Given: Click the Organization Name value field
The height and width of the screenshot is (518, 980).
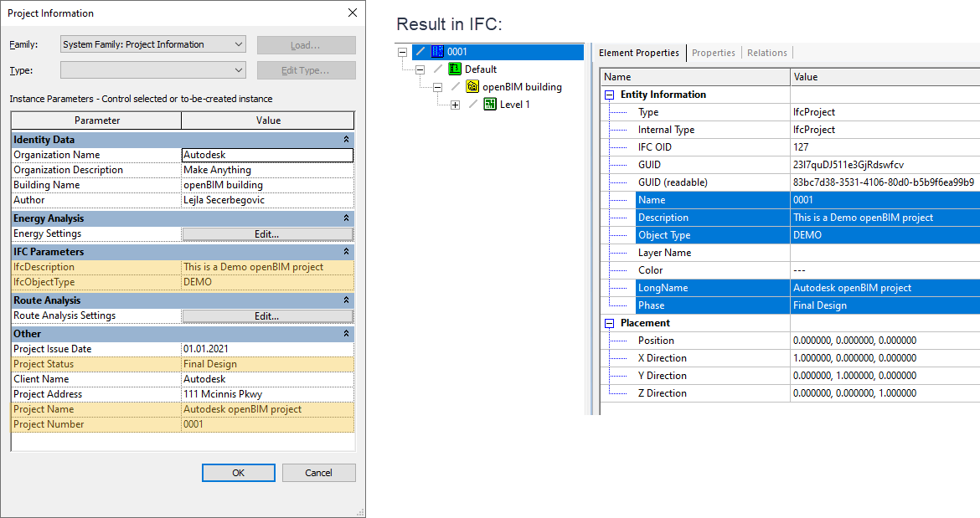Looking at the screenshot, I should [x=267, y=155].
